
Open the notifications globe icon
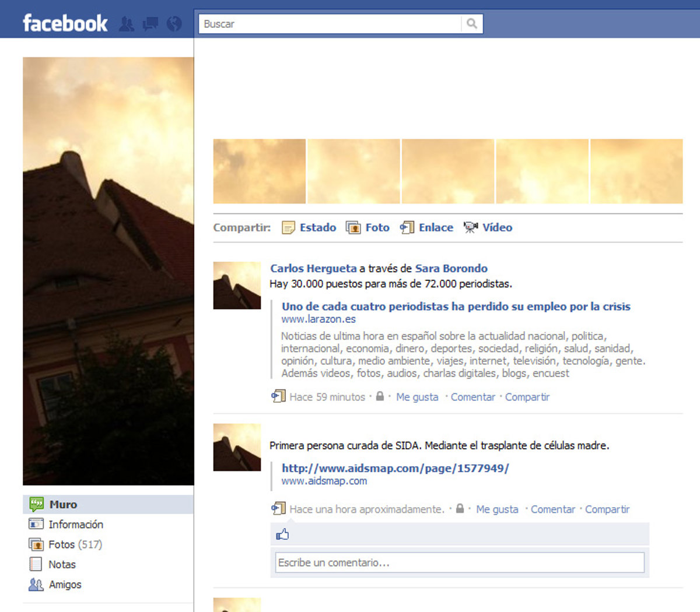pos(174,24)
